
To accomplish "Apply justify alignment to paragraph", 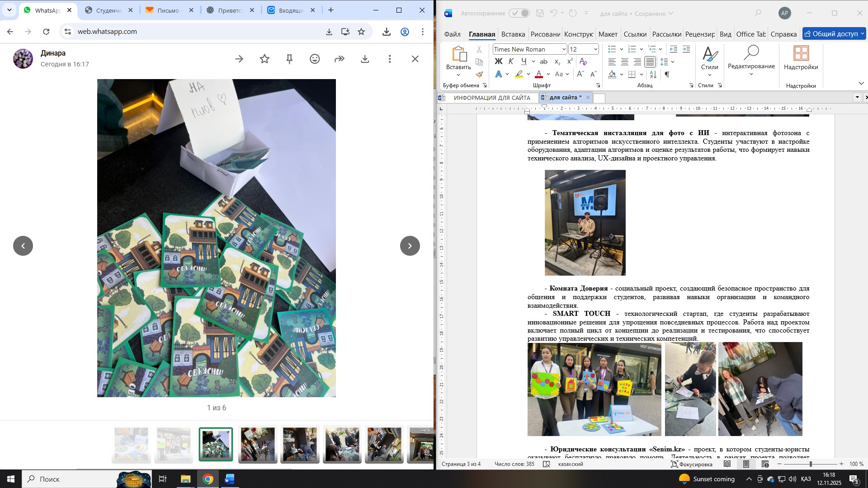I will pyautogui.click(x=650, y=62).
